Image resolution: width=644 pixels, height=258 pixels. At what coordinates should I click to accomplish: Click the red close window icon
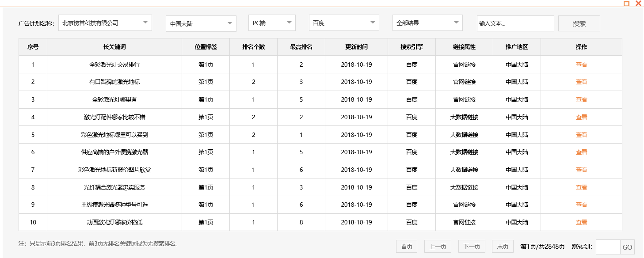638,4
